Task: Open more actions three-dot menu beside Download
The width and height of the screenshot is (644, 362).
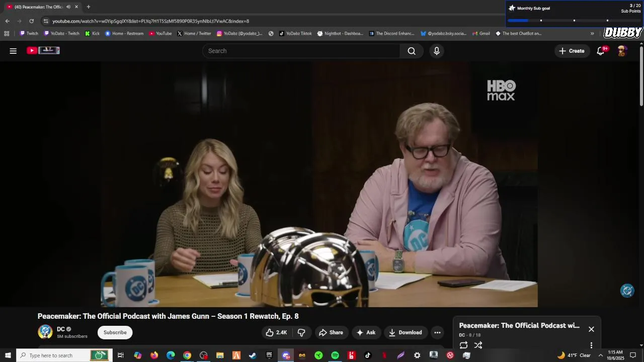Action: (x=437, y=332)
